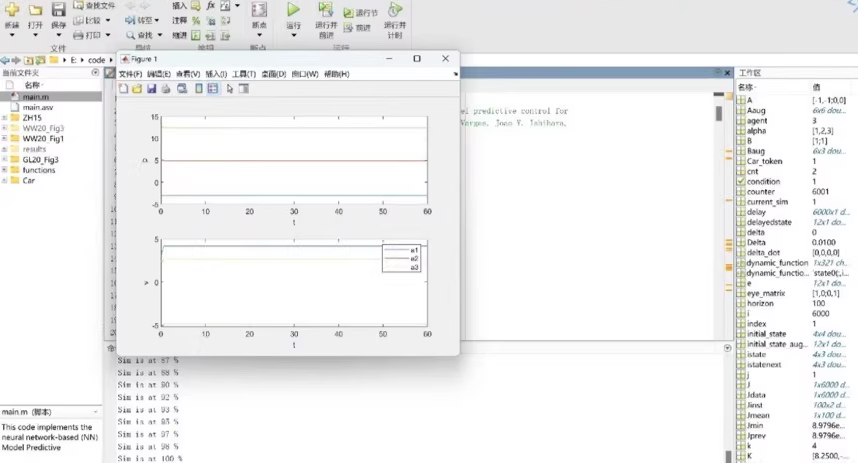This screenshot has height=463, width=858.
Task: Expand the GL20_Fig3 folder tree node
Action: [4, 160]
